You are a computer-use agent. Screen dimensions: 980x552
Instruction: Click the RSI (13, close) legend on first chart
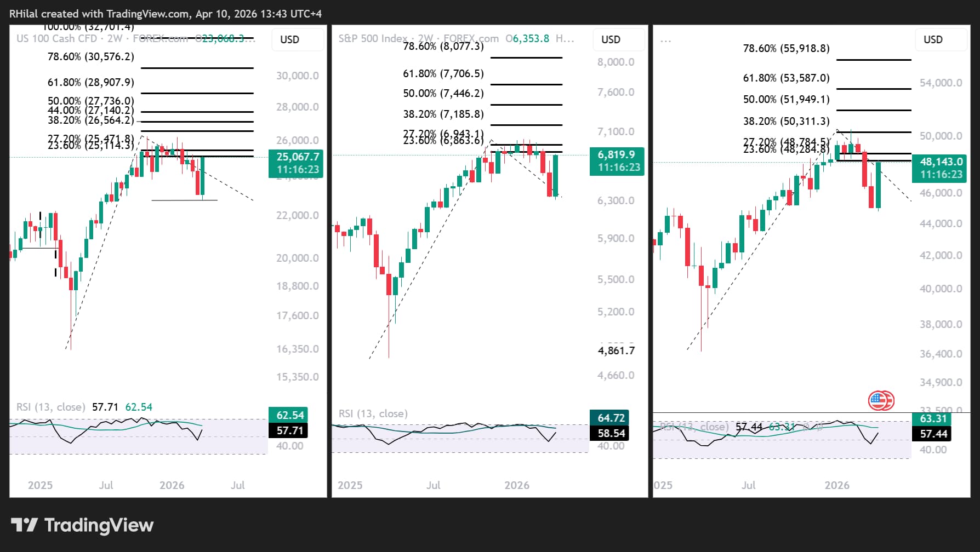(x=50, y=407)
